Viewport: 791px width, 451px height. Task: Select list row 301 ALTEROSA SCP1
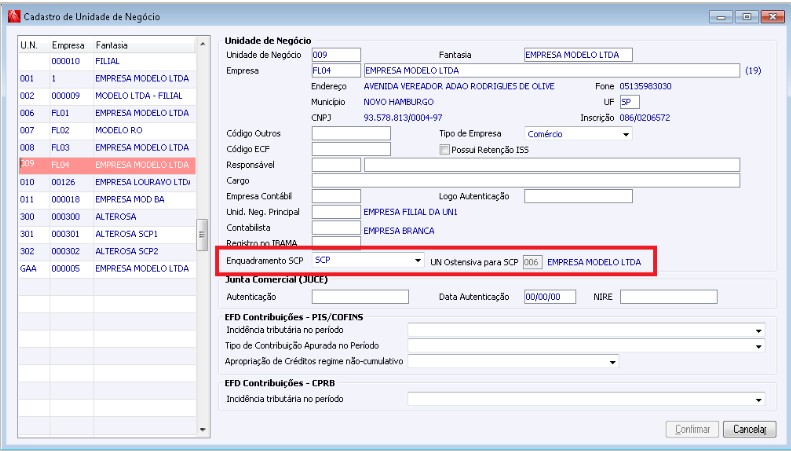107,234
